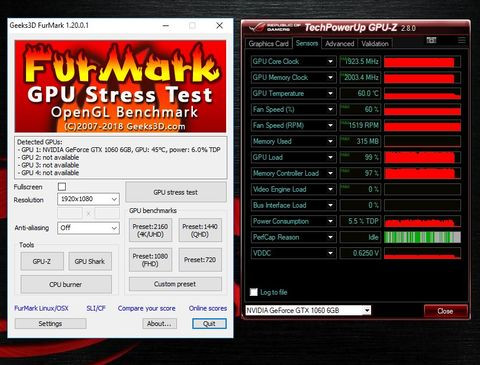This screenshot has width=480, height=365.
Task: Click the Compare your score link
Action: [x=147, y=308]
